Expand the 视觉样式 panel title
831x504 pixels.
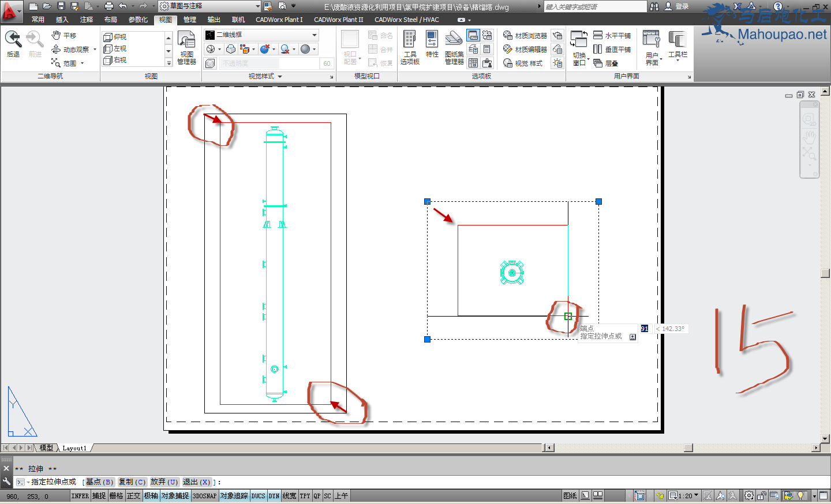tap(265, 76)
